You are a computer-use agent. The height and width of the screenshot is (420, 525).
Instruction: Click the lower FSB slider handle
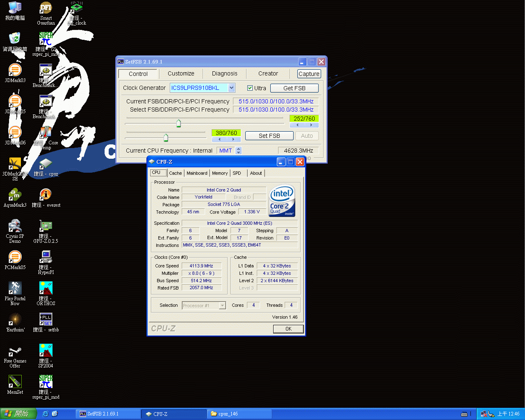click(166, 137)
